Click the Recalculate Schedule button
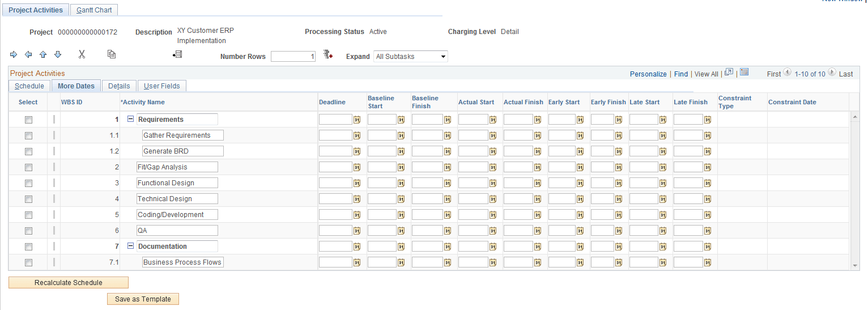 69,283
